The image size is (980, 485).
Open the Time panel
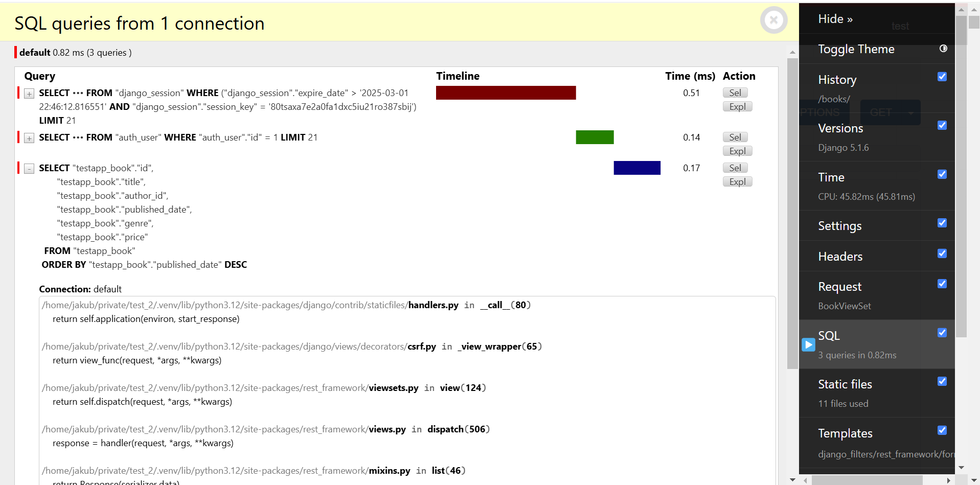[x=831, y=177]
